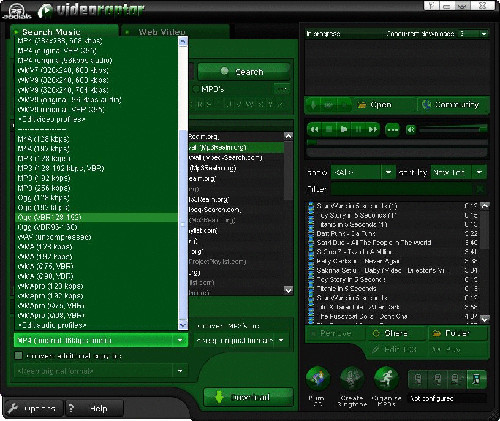Image resolution: width=500 pixels, height=421 pixels.
Task: Click the pause button in the player
Action: [x=358, y=129]
